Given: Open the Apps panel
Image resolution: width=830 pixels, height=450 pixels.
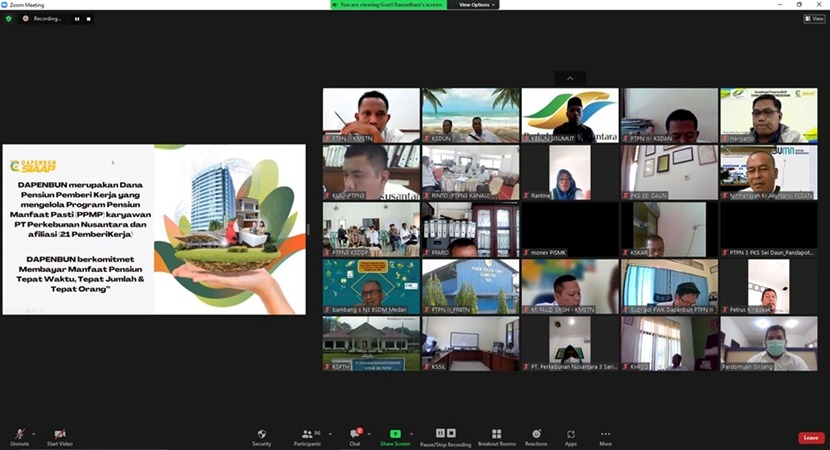Looking at the screenshot, I should coord(571,435).
